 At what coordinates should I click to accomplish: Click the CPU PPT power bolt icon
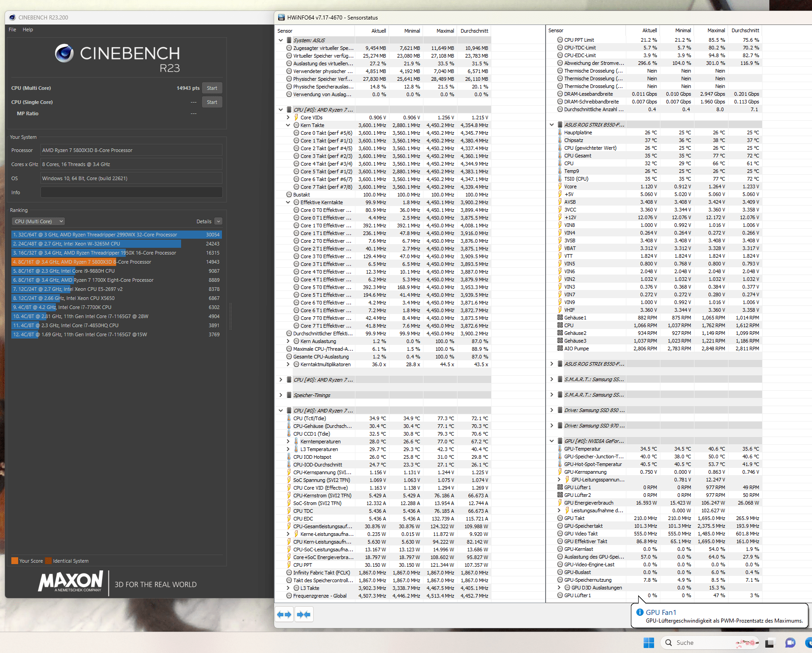[289, 565]
